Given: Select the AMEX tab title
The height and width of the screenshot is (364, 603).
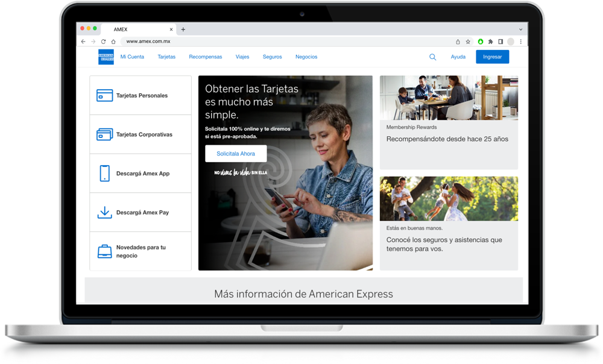Looking at the screenshot, I should pos(121,29).
